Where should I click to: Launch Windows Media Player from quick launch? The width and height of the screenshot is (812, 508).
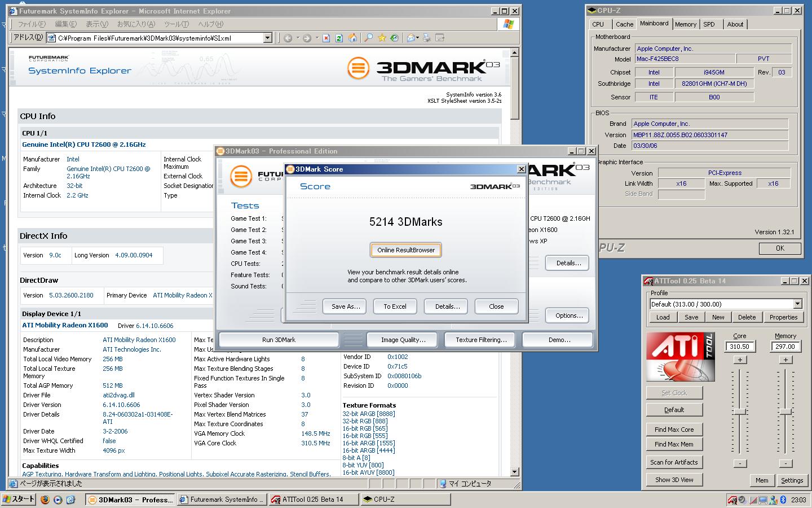[58, 500]
